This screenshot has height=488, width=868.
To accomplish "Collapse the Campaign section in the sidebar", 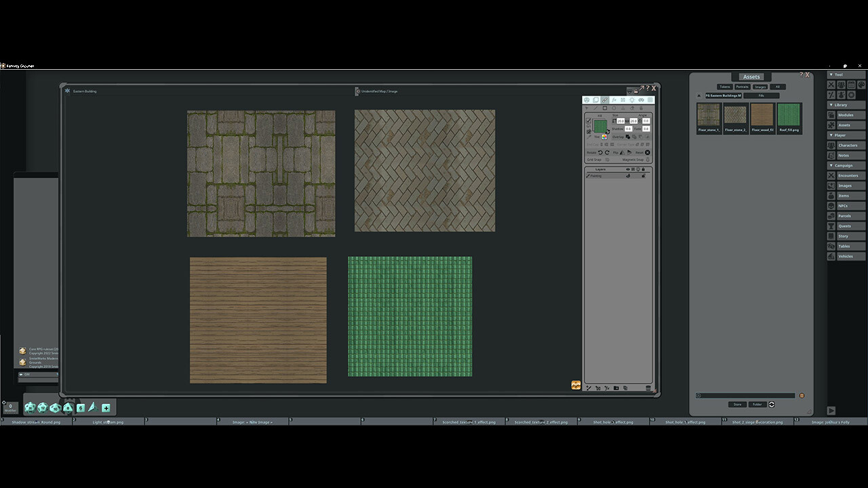I will pos(832,165).
